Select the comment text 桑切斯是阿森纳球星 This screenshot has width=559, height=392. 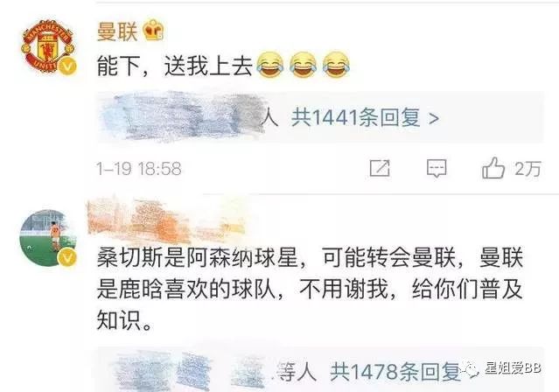tap(197, 257)
